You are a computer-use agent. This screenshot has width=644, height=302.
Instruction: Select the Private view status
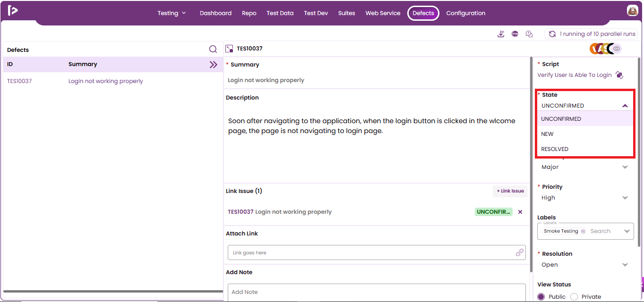tap(574, 297)
